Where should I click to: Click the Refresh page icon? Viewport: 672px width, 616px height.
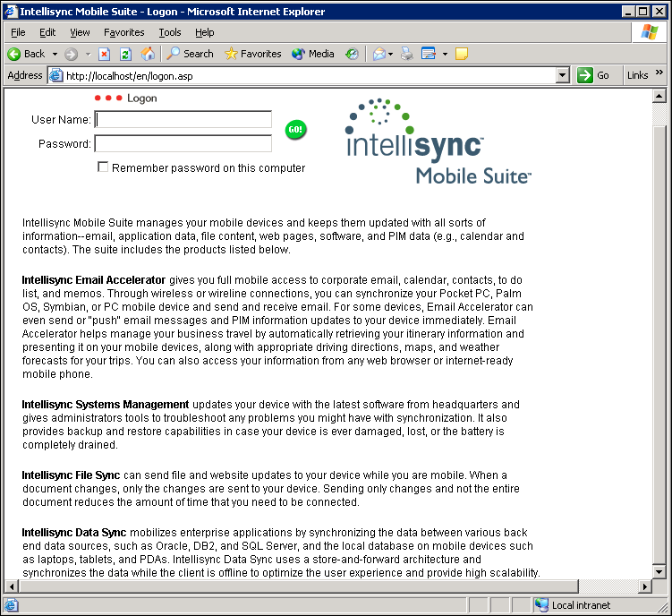point(125,54)
